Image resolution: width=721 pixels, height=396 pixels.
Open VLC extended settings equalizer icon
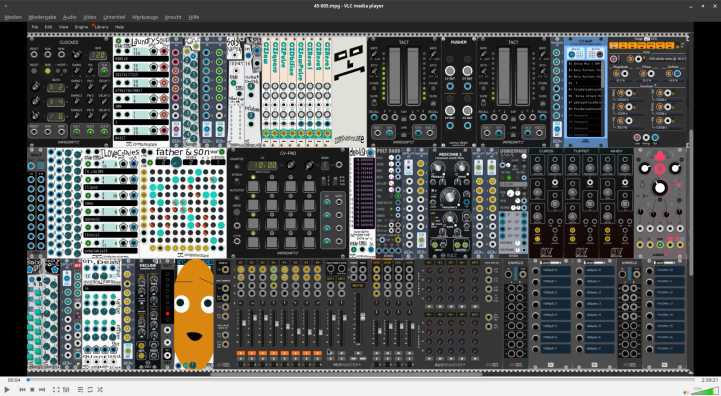coord(66,390)
